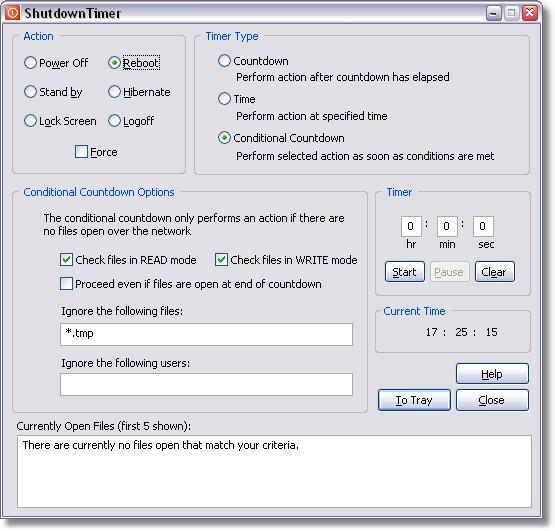Start the timer
555x531 pixels.
click(405, 272)
